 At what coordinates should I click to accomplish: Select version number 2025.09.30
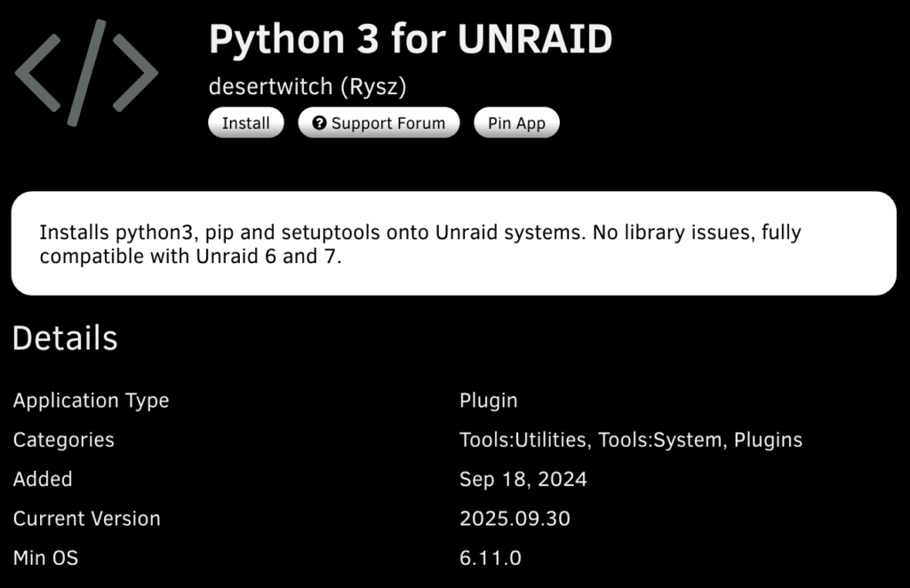tap(515, 519)
